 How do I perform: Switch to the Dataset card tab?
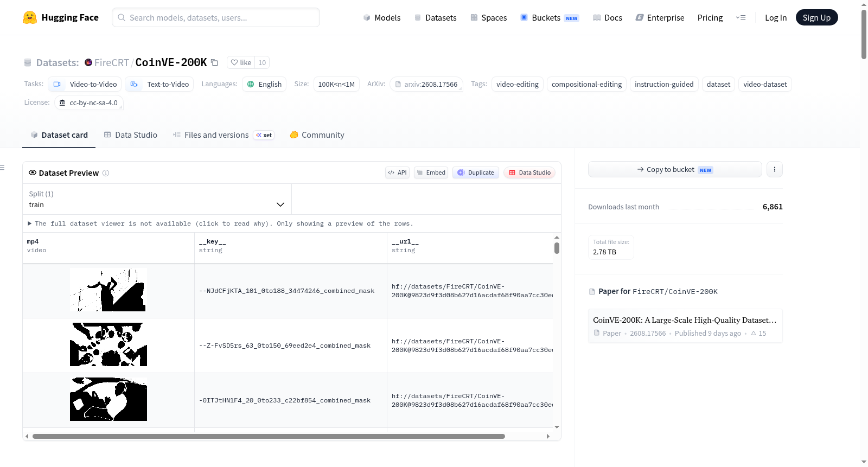pyautogui.click(x=59, y=135)
